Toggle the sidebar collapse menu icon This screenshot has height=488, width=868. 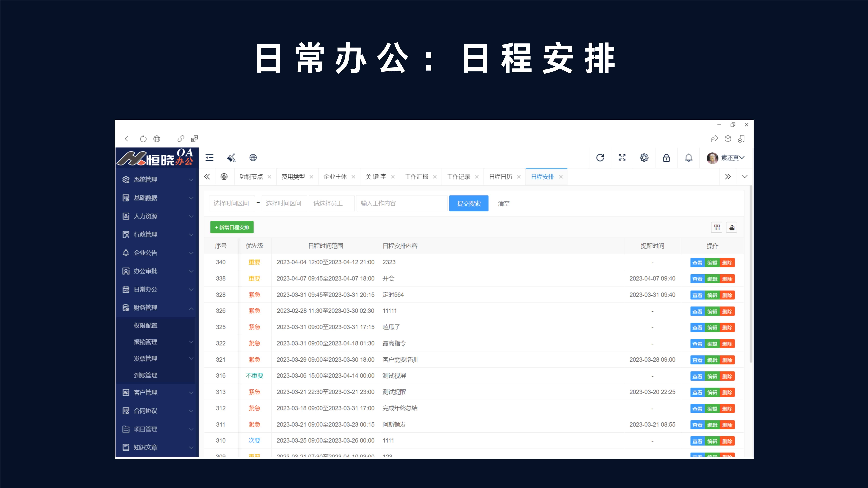click(209, 158)
